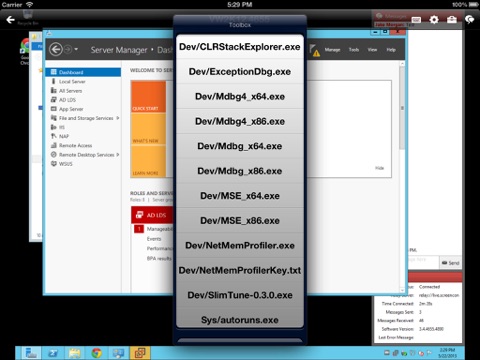The image size is (480, 360).
Task: Select Local Server in the sidebar
Action: 83,81
